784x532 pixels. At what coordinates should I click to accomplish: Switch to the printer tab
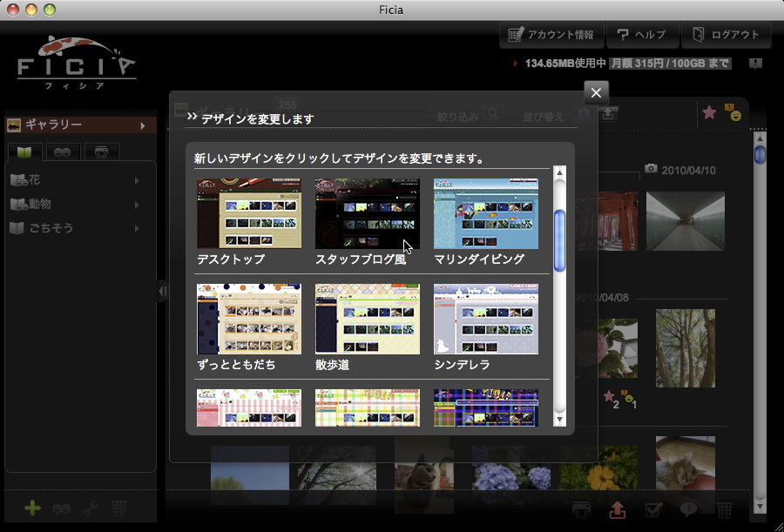click(101, 152)
